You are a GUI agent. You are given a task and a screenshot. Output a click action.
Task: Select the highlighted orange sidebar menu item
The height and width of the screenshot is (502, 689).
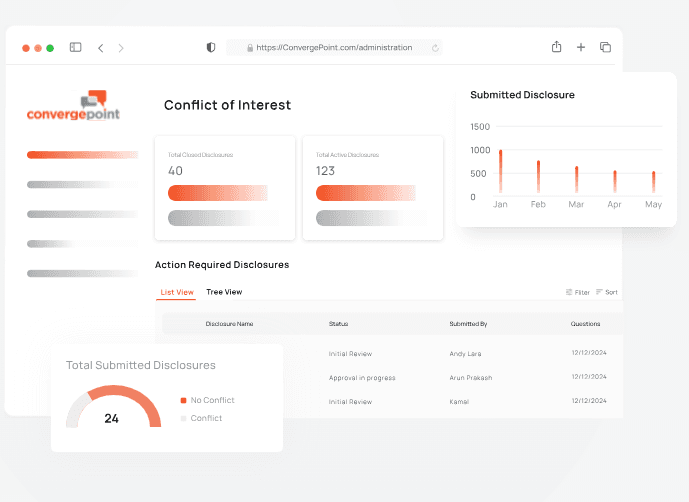[82, 155]
